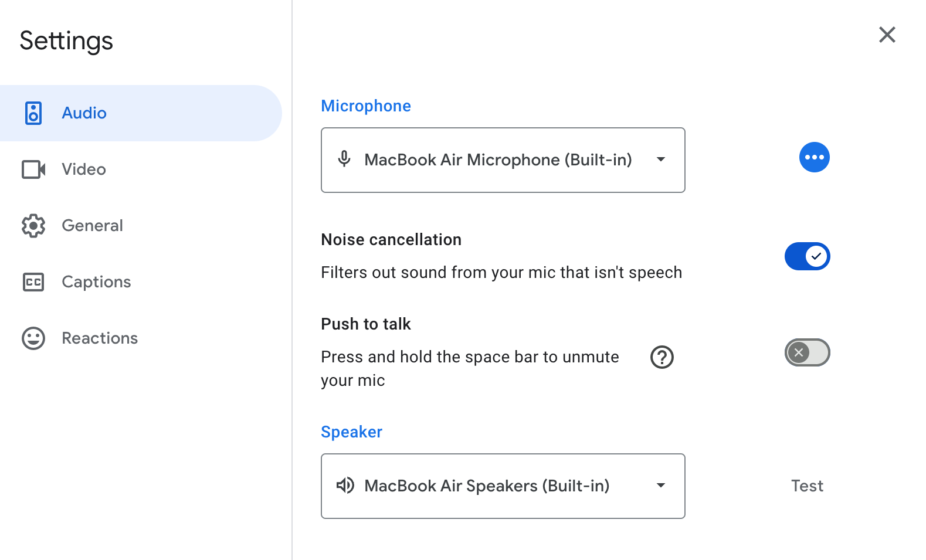Viewport: 926px width, 560px height.
Task: Click the Push to talk label
Action: [366, 324]
